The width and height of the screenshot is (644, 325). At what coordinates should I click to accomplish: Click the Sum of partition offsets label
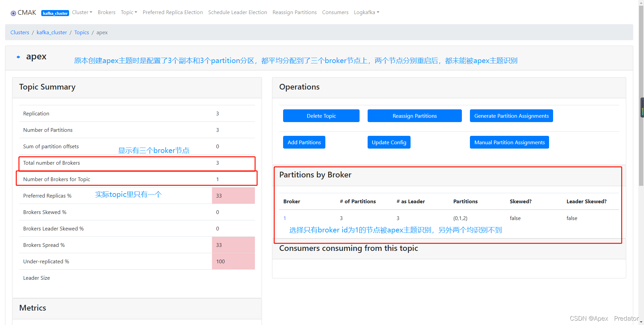51,147
